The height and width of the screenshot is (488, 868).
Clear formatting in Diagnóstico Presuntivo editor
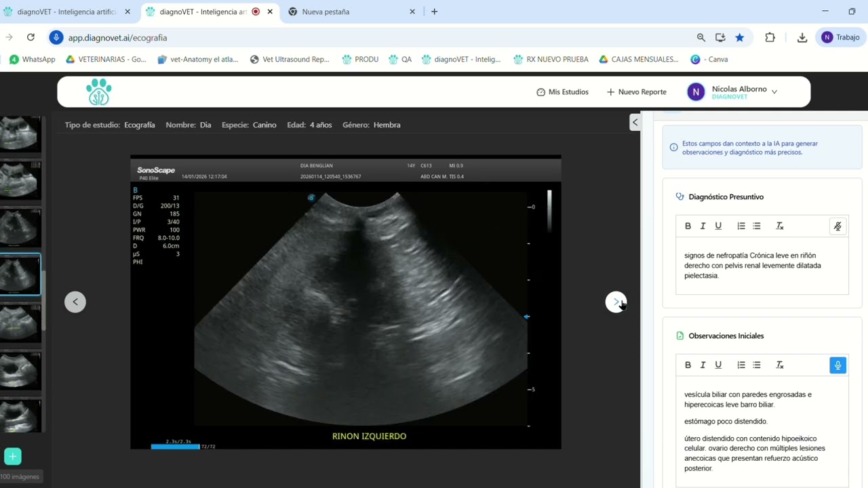[x=780, y=226]
